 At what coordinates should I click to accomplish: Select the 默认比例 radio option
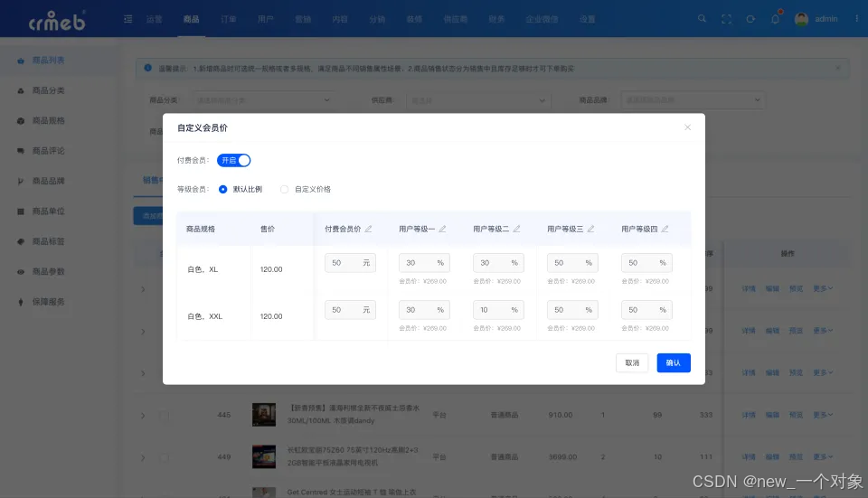(x=222, y=189)
